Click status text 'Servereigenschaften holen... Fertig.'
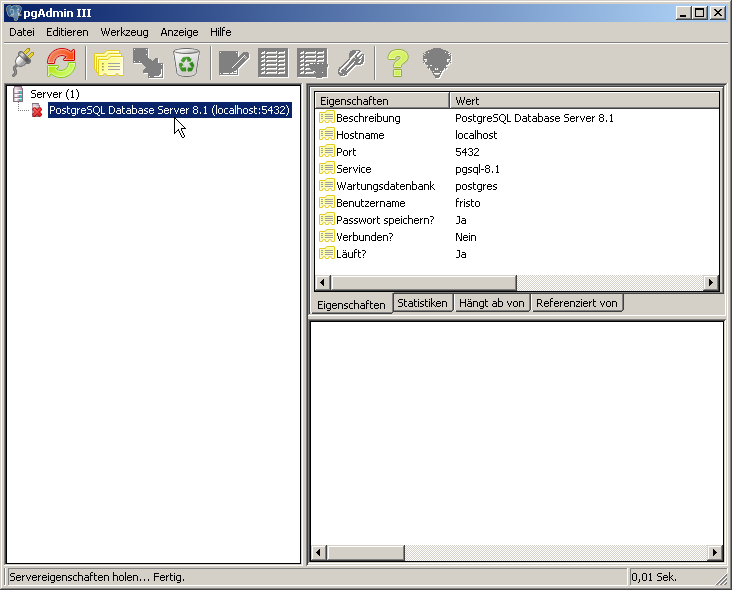The width and height of the screenshot is (732, 590). [97, 577]
